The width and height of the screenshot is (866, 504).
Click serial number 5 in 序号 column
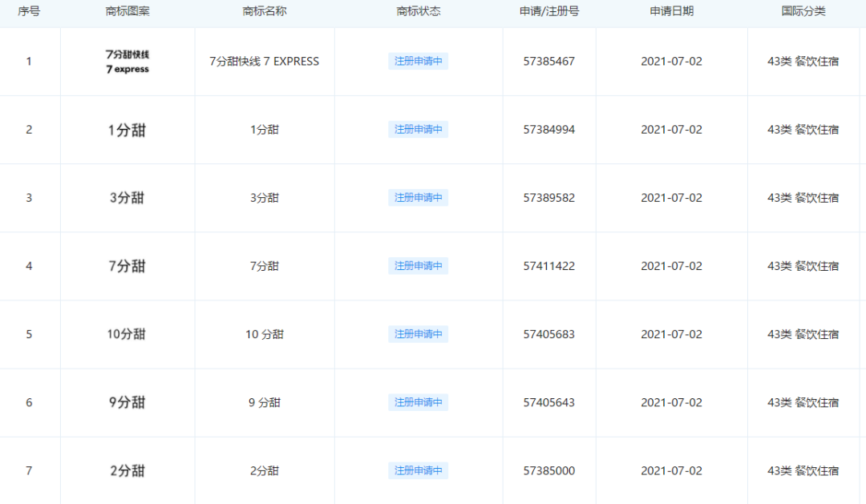29,334
